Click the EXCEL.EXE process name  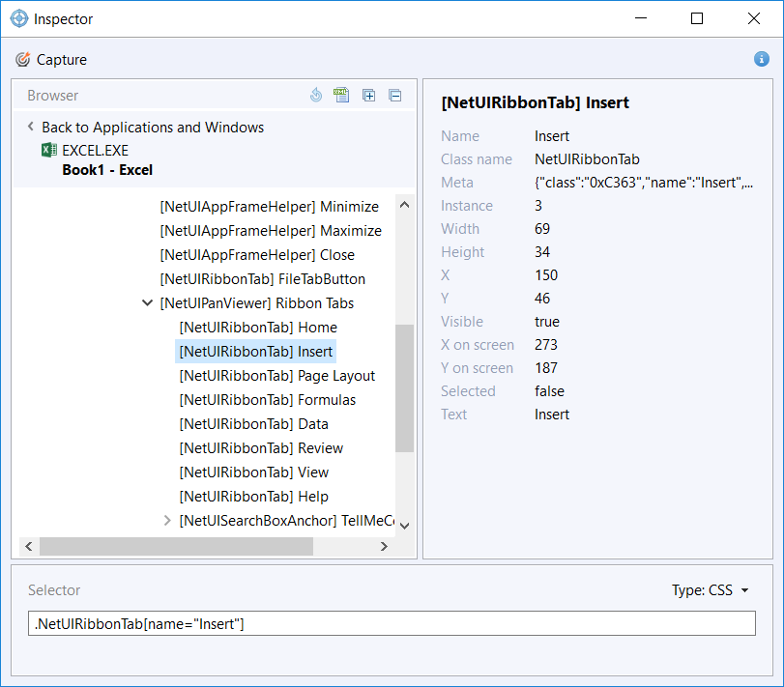[95, 151]
